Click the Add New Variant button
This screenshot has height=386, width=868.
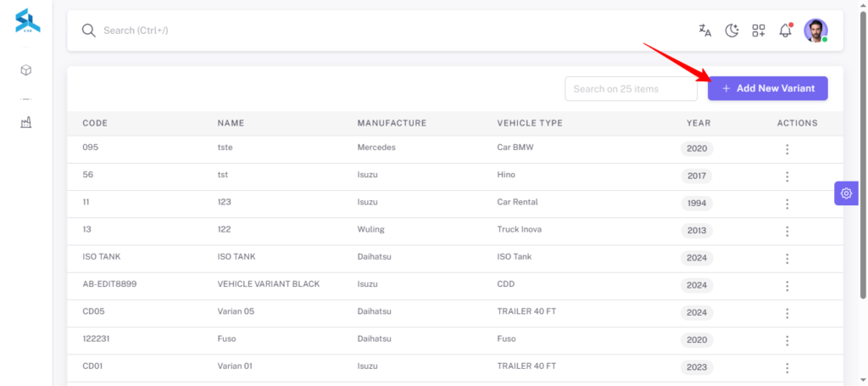pos(767,88)
